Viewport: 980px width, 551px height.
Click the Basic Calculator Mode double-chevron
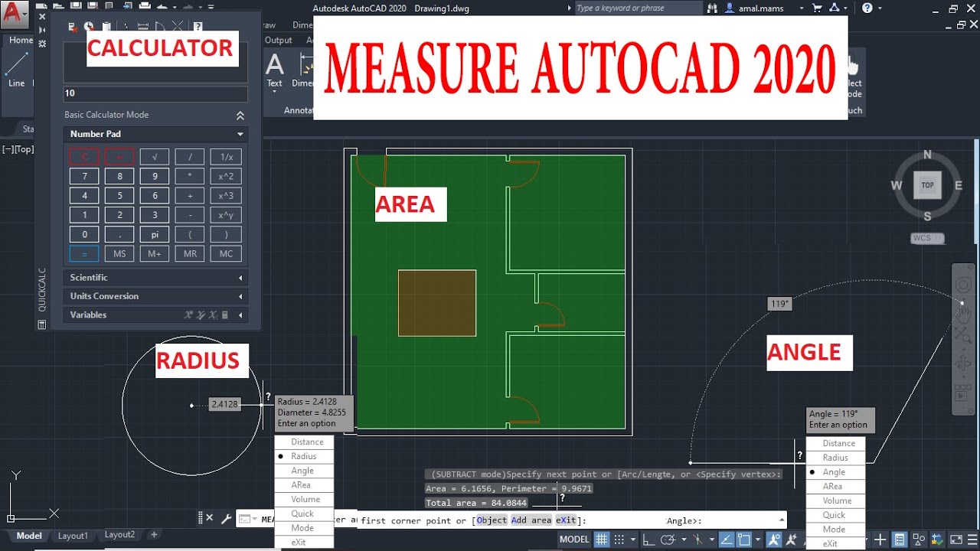click(240, 116)
